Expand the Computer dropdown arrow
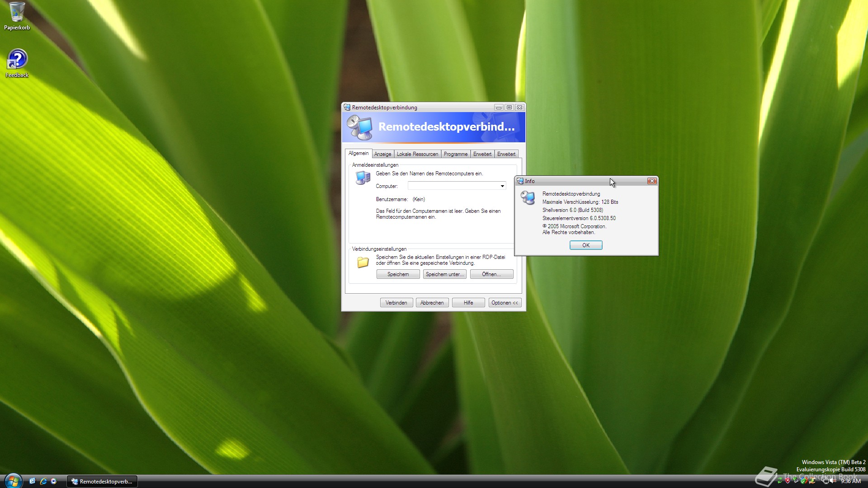868x488 pixels. [502, 186]
